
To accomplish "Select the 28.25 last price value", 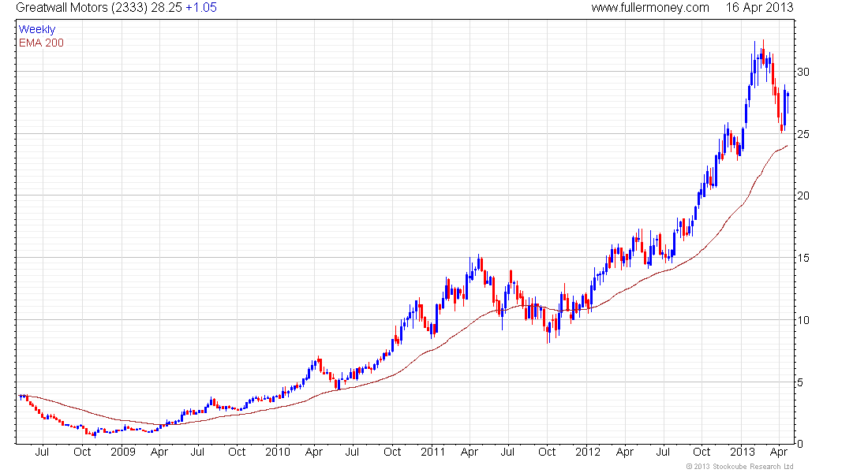I will coord(167,8).
